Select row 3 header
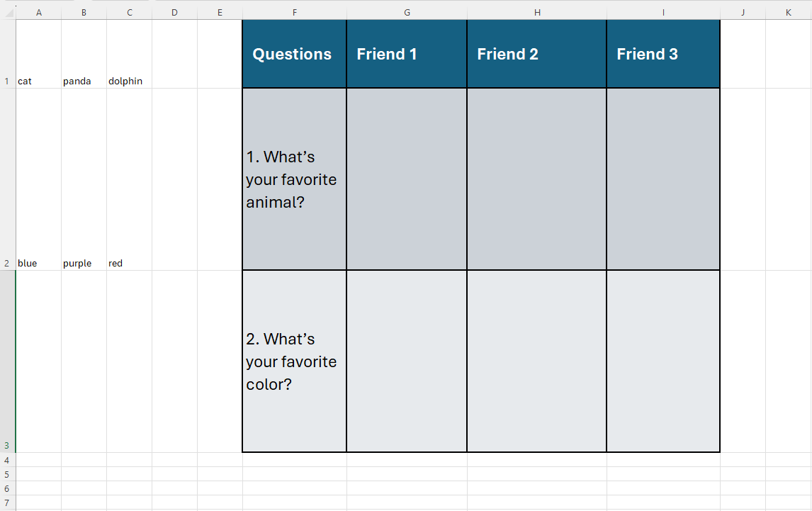The image size is (812, 511). tap(7, 361)
